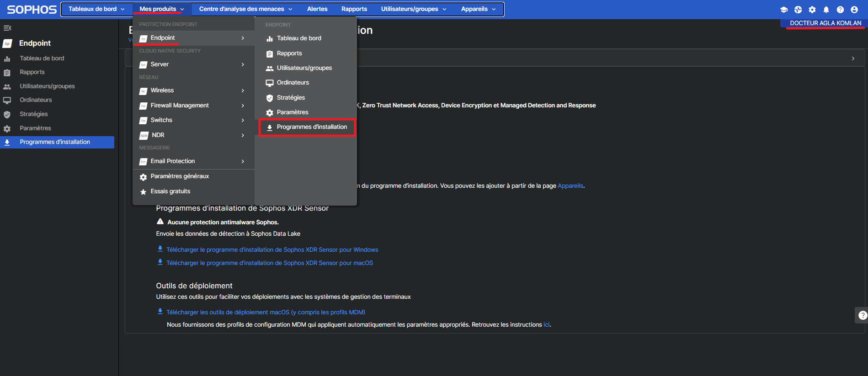The height and width of the screenshot is (376, 868).
Task: Follow the 'ici' instructions link
Action: pos(547,325)
